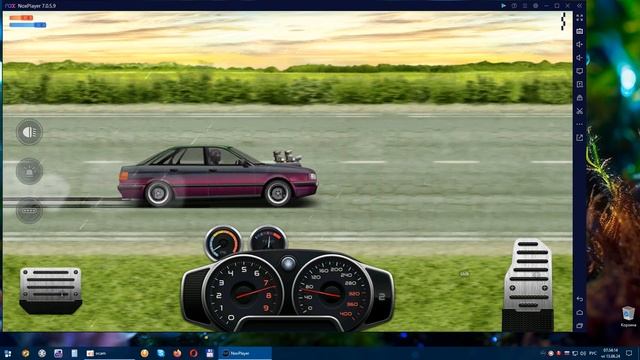640x360 pixels.
Task: Open NoxPlayer keyboard mapping toolbox icon
Action: click(580, 31)
